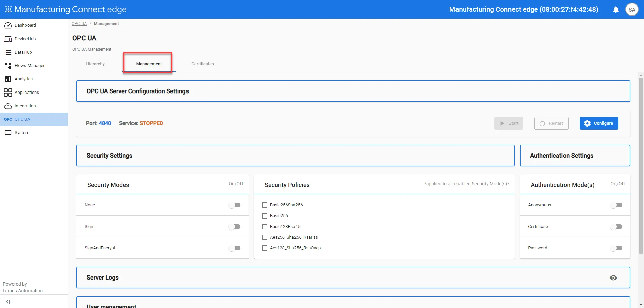Check the Aes128_Sha256_RsaOaep policy
The width and height of the screenshot is (644, 308).
265,248
